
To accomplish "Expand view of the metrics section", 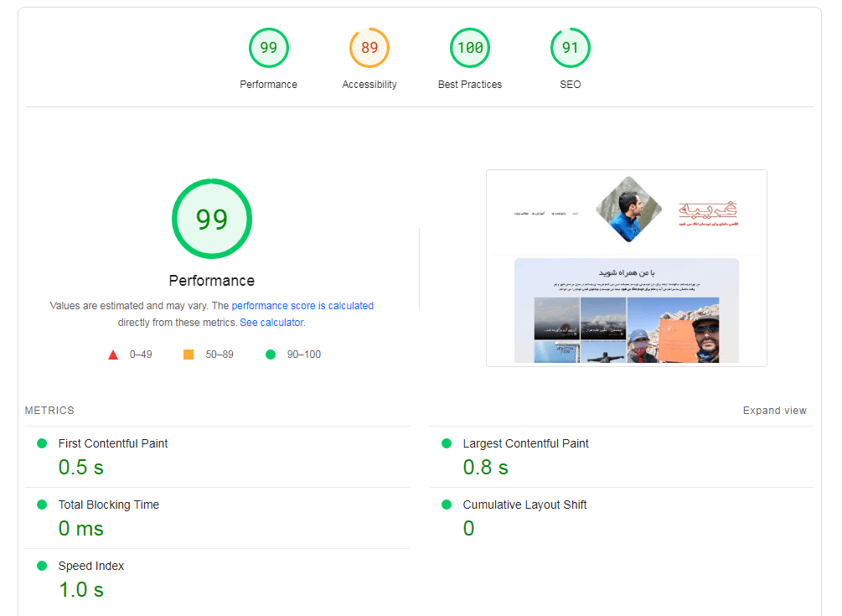I will (x=774, y=410).
